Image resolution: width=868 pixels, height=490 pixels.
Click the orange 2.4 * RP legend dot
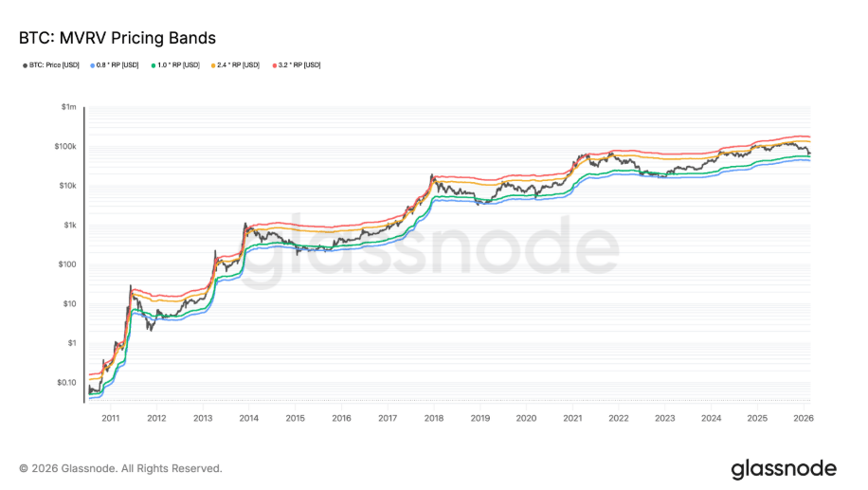(212, 65)
